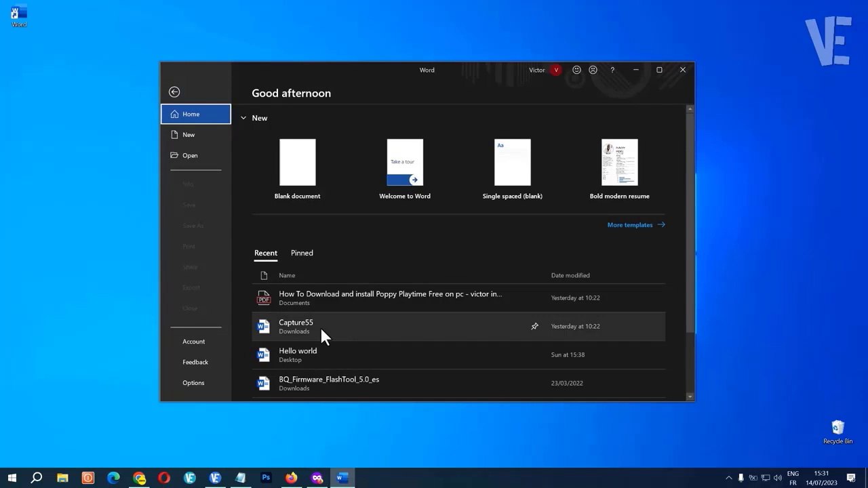Open the clock showing 15:31
The width and height of the screenshot is (868, 488).
[821, 478]
